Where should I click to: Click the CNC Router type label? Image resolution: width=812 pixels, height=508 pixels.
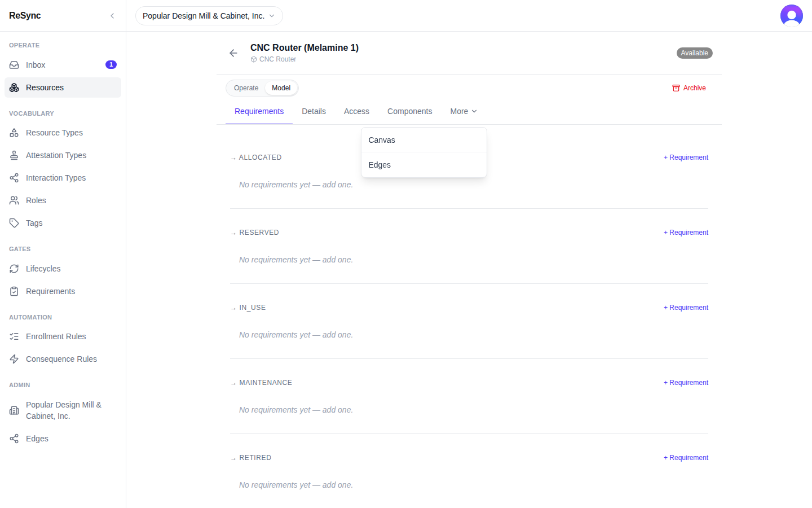[277, 59]
